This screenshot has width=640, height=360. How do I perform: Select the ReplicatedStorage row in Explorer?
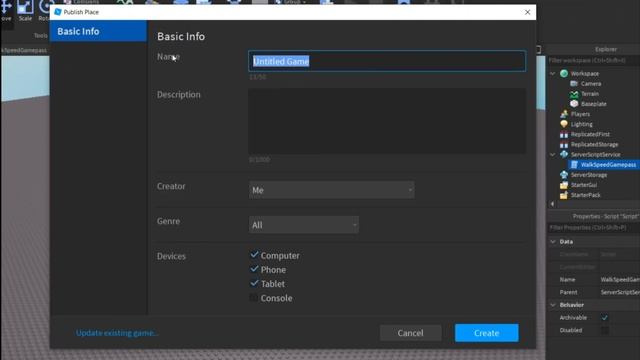[x=594, y=144]
